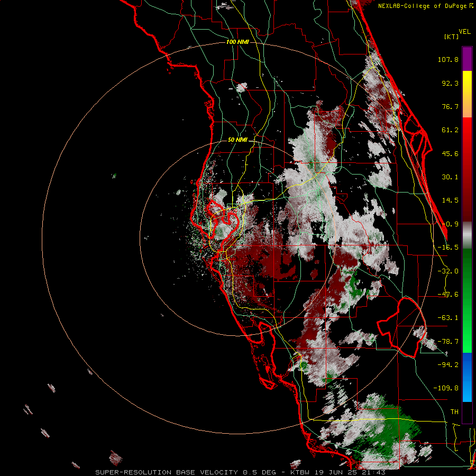476x476 pixels.
Task: Select the -0.9 velocity scale value
Action: [x=450, y=224]
